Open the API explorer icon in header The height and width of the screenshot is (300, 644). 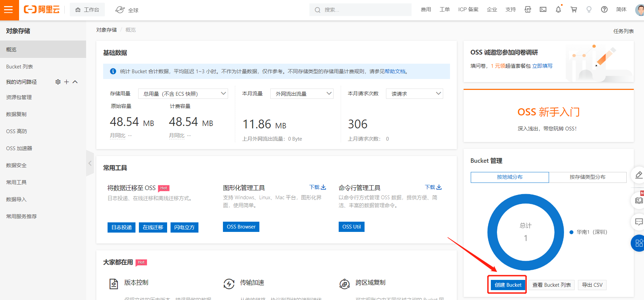528,10
